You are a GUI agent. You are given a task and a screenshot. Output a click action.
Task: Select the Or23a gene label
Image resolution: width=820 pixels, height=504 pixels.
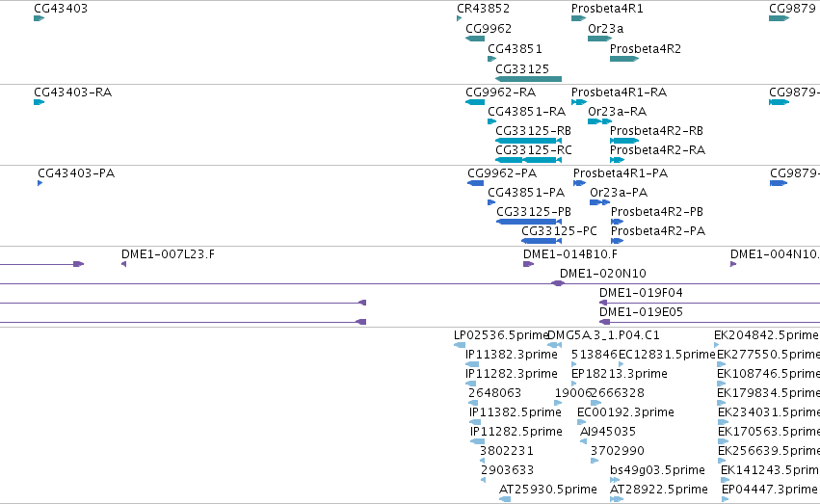coord(605,29)
